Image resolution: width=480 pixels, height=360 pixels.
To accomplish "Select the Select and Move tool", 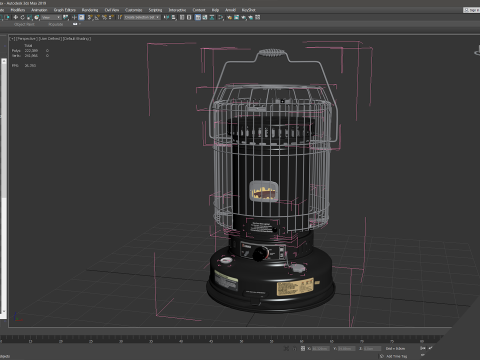I will [16, 17].
